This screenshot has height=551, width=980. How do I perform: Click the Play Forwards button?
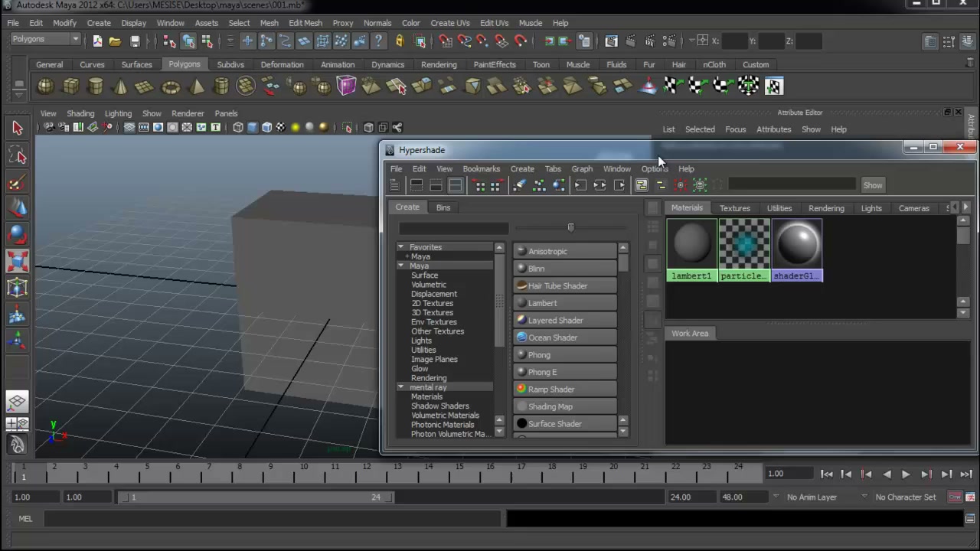[906, 474]
